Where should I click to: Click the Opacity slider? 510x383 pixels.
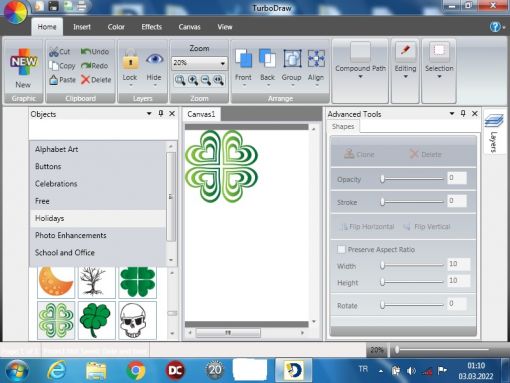click(x=413, y=179)
